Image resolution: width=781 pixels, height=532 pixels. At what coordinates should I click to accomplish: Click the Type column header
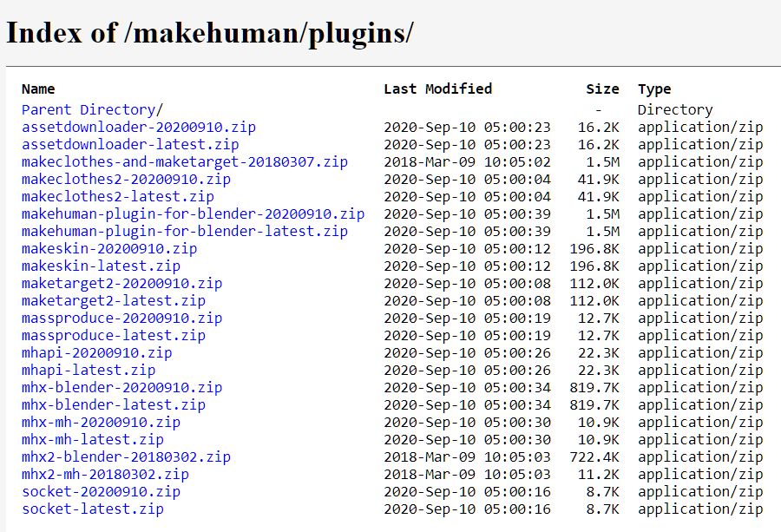(654, 89)
